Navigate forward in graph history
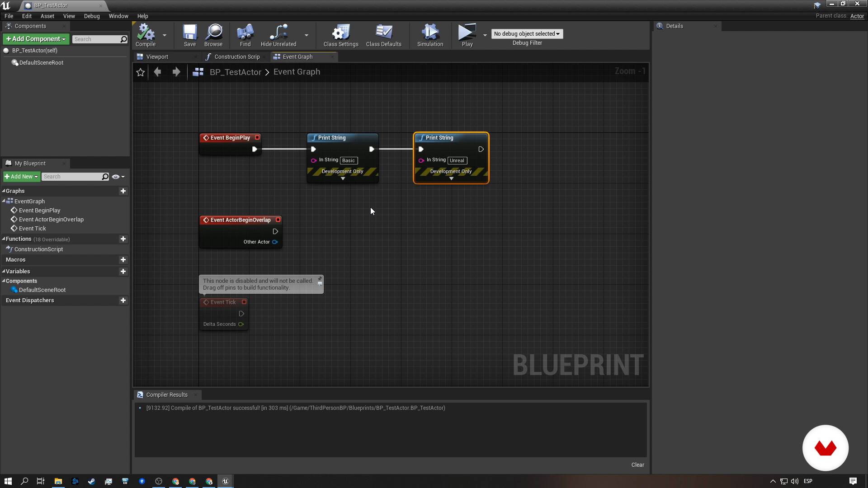The image size is (868, 488). tap(176, 72)
